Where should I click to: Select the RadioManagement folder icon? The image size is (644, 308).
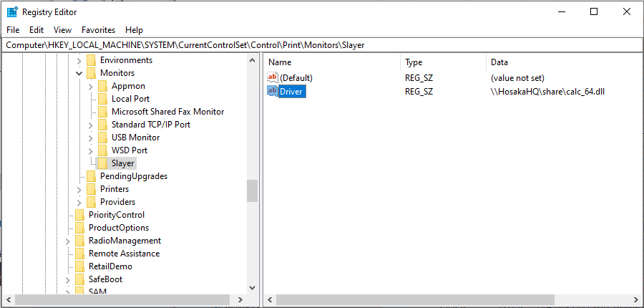click(79, 241)
